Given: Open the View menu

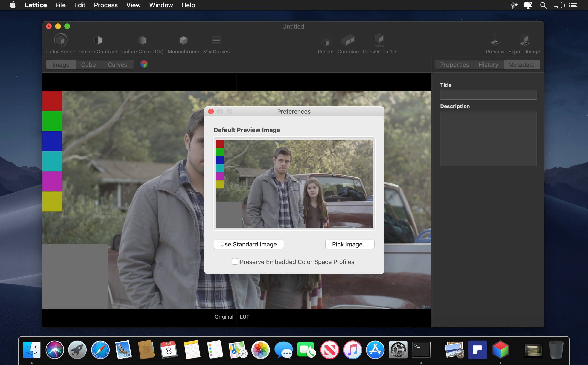Looking at the screenshot, I should (x=133, y=5).
